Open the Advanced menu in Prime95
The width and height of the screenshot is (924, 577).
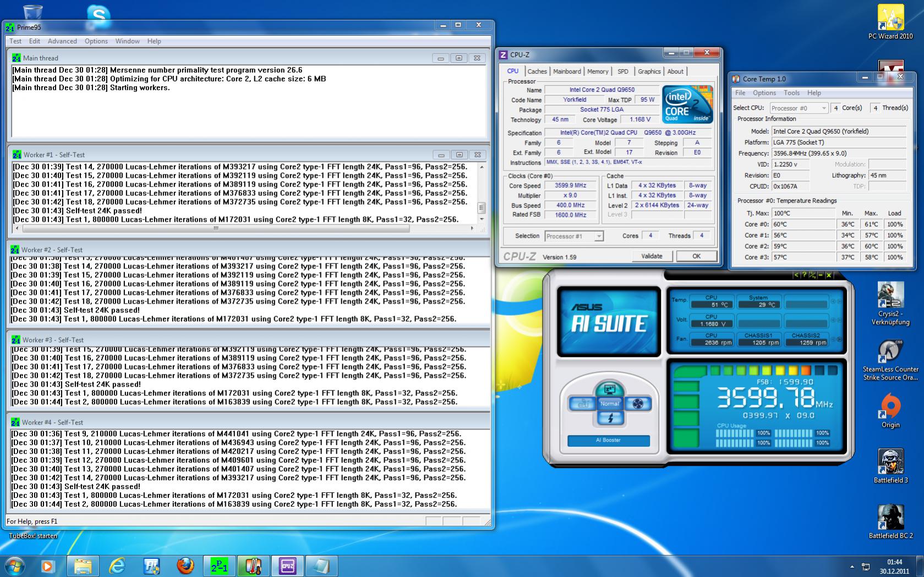[62, 41]
